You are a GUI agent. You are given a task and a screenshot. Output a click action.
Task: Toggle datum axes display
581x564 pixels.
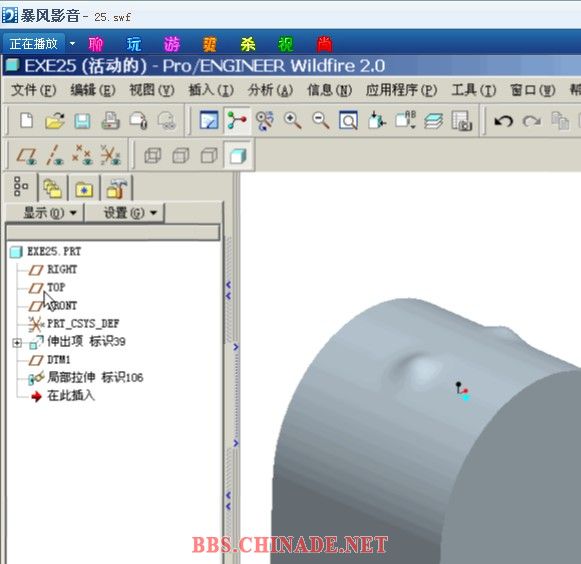pyautogui.click(x=54, y=155)
